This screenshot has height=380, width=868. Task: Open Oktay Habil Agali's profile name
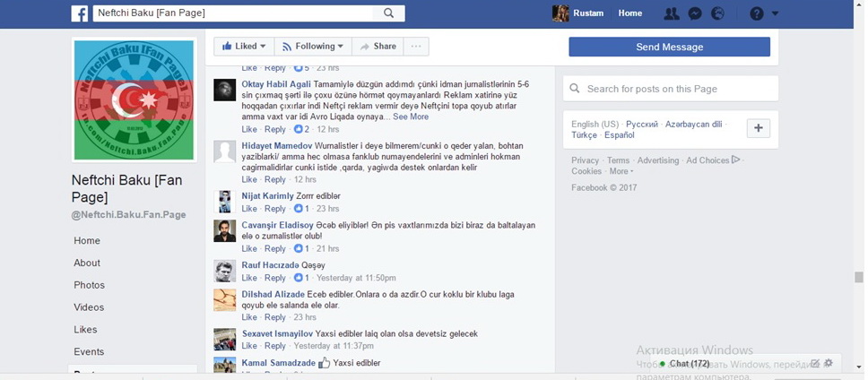(276, 84)
